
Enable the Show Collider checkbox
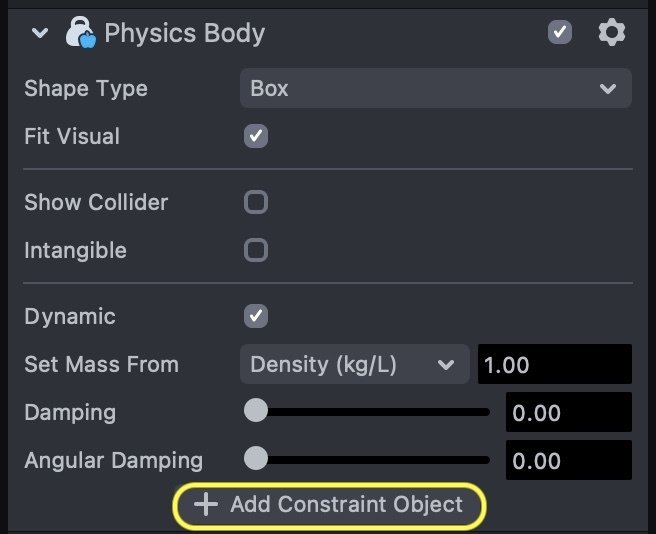256,202
